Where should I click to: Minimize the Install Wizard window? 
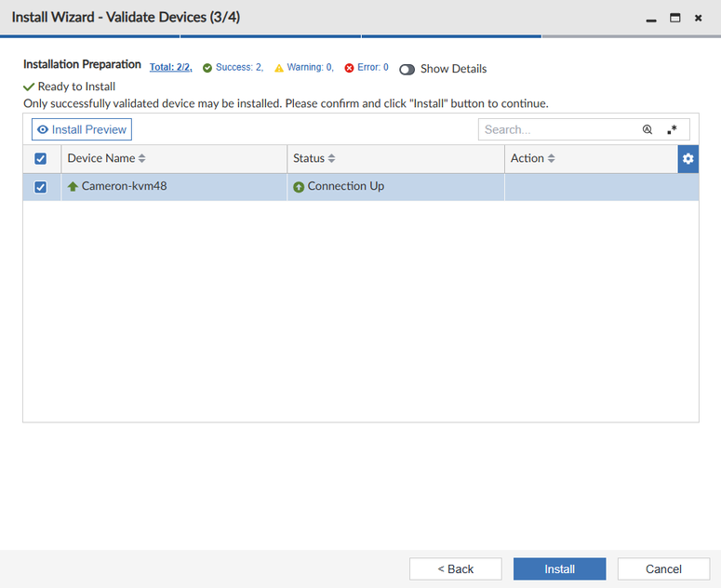650,19
